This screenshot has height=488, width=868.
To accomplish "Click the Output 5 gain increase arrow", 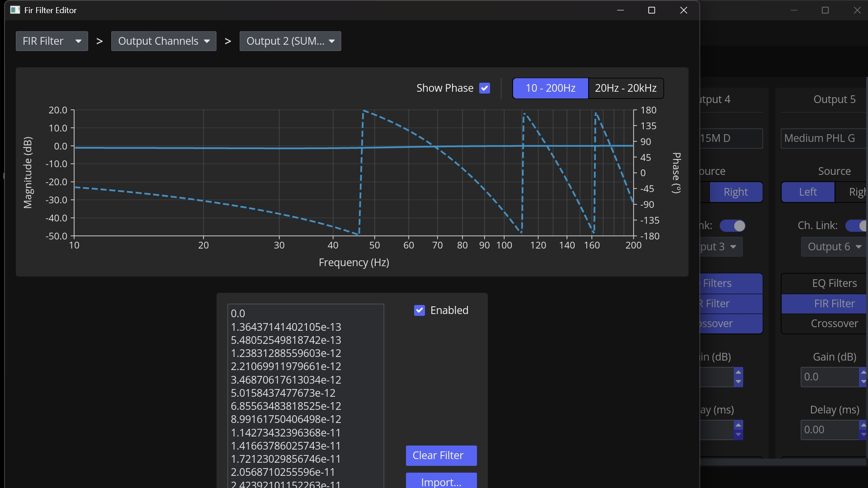I will click(863, 372).
